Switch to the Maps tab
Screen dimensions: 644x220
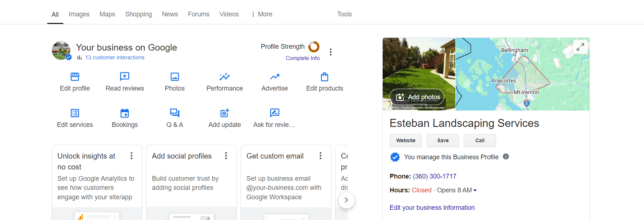tap(107, 14)
